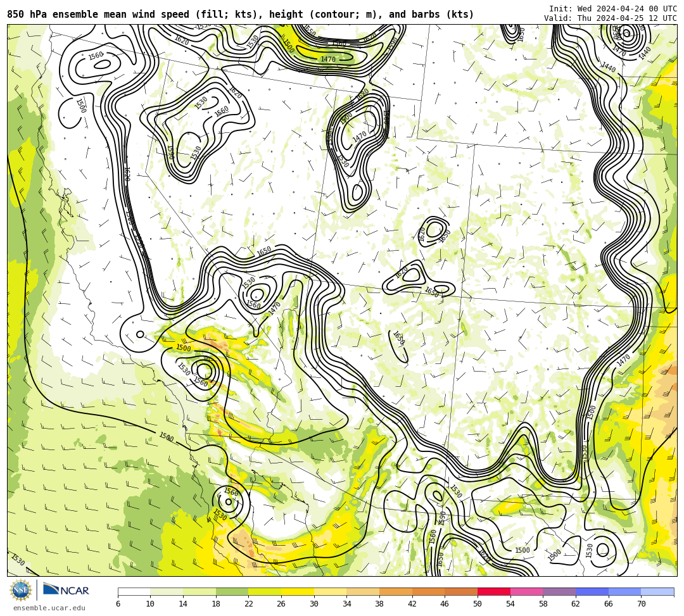Click the 'Init: Wed 2024-04-24 00 UTC' text

(x=613, y=9)
